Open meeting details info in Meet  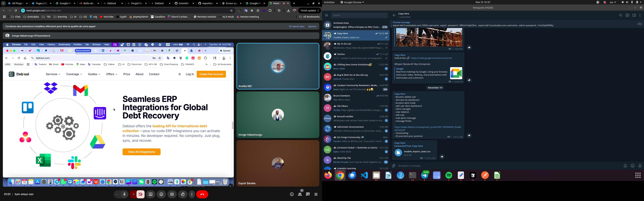point(292,194)
